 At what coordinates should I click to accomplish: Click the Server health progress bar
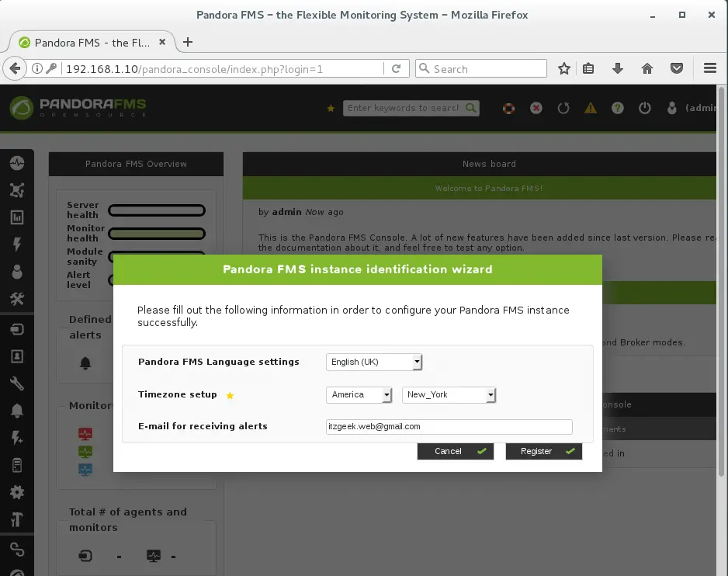point(157,210)
